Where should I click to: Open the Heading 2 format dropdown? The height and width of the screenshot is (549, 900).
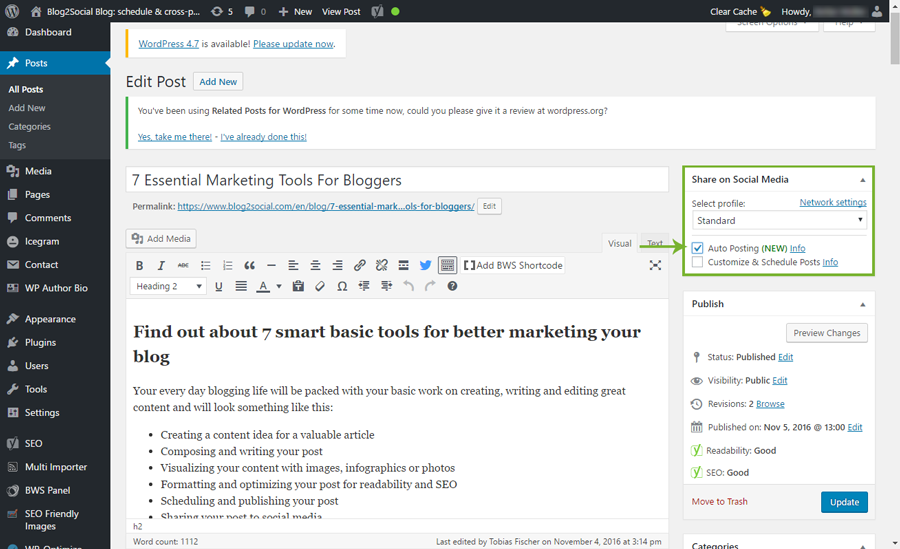click(168, 286)
